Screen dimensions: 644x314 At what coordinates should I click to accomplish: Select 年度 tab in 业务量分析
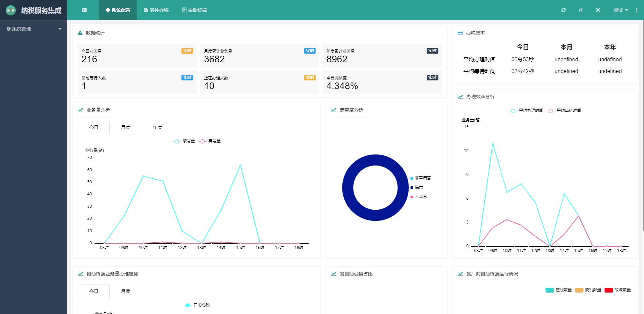coord(157,127)
